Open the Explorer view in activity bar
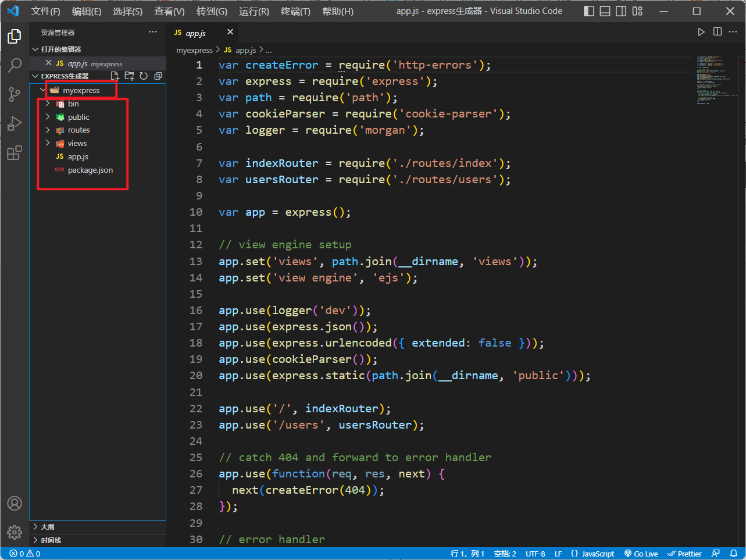Screen dimensions: 746x560 [x=15, y=37]
